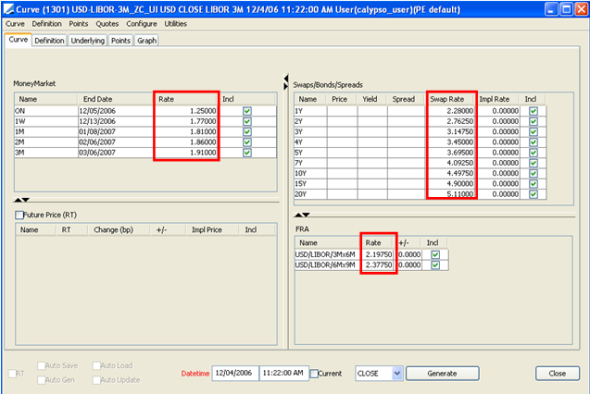Select the 5.11000 swap rate for 20Y

pos(452,194)
